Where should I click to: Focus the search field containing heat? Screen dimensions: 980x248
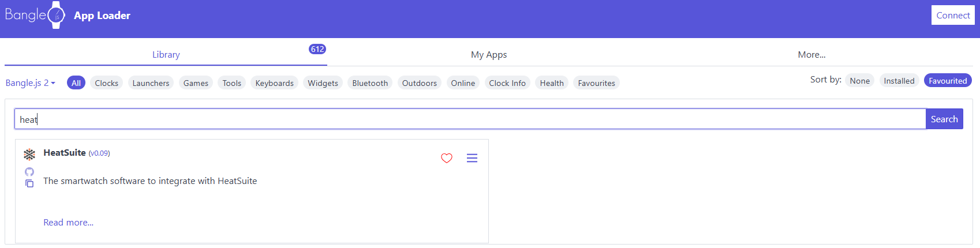[470, 119]
